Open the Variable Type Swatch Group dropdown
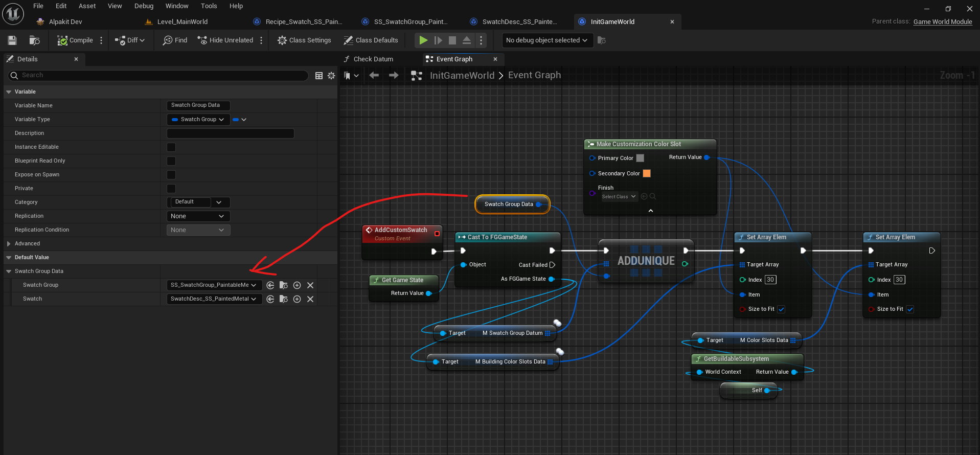The width and height of the screenshot is (980, 455). pyautogui.click(x=198, y=120)
